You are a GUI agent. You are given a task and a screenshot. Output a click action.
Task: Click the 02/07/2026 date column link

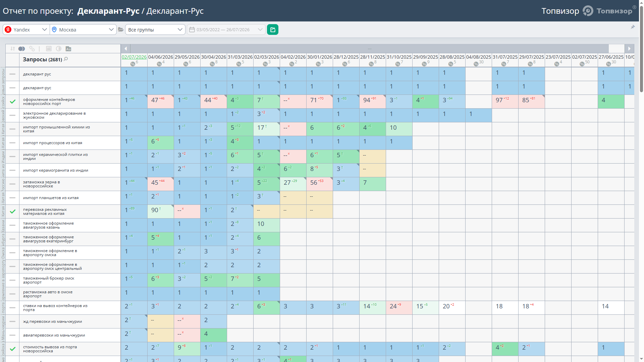coord(134,57)
